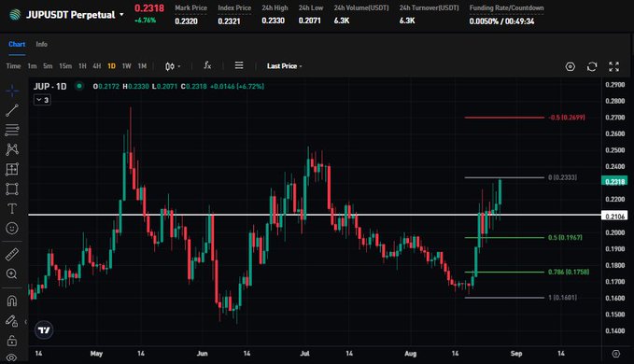Select the 4H timeframe
This screenshot has width=634, height=364.
click(96, 66)
